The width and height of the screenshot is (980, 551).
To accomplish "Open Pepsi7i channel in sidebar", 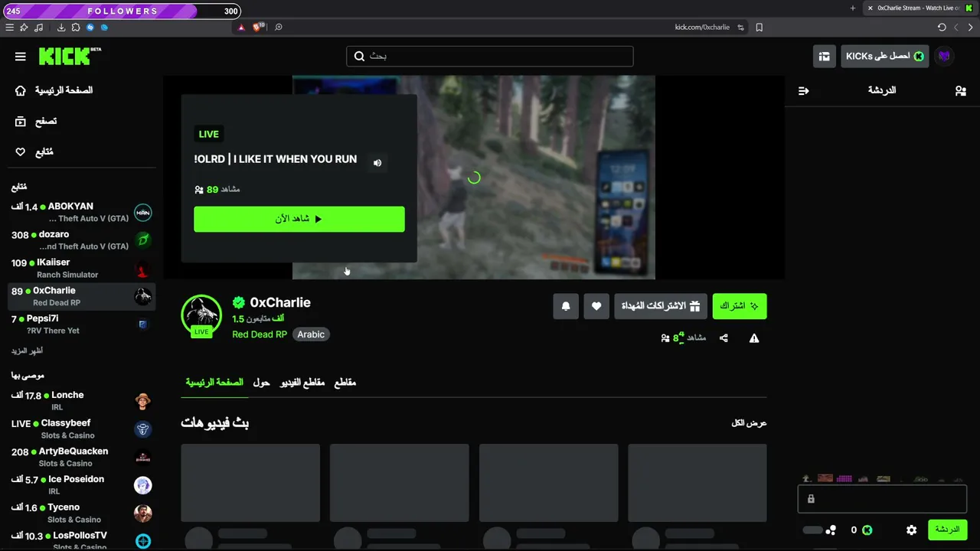I will pos(81,324).
